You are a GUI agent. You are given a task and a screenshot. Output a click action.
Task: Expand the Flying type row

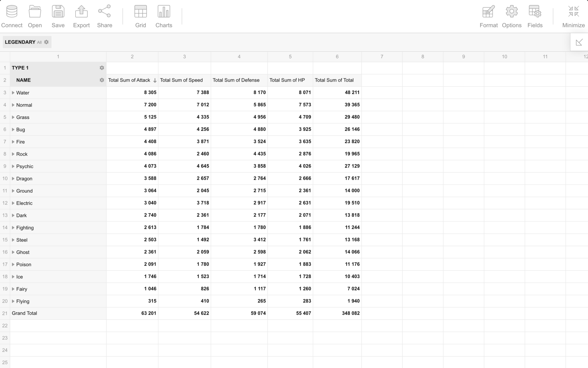(13, 301)
